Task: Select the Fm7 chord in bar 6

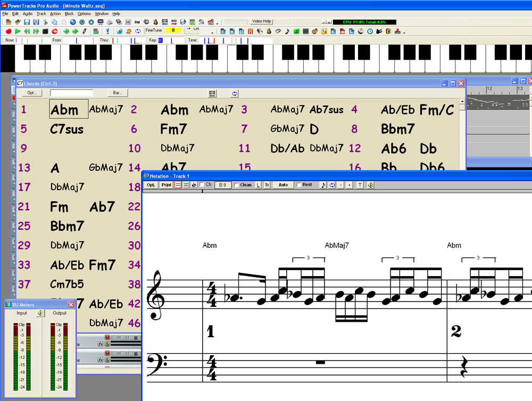Action: pyautogui.click(x=173, y=129)
